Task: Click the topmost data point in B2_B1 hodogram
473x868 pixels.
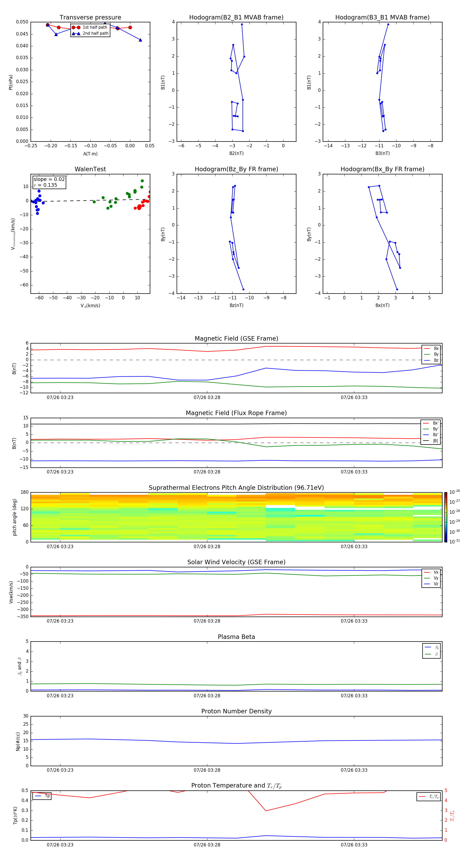Action: [x=242, y=24]
